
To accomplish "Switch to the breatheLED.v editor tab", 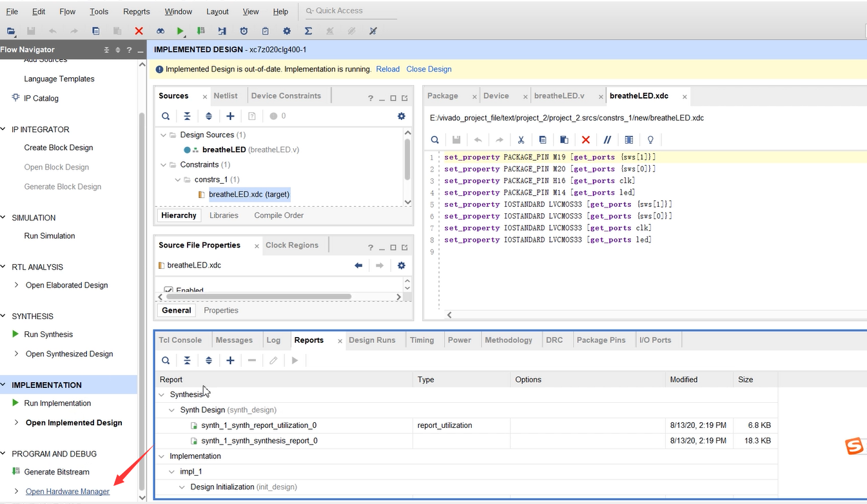I will (x=559, y=95).
